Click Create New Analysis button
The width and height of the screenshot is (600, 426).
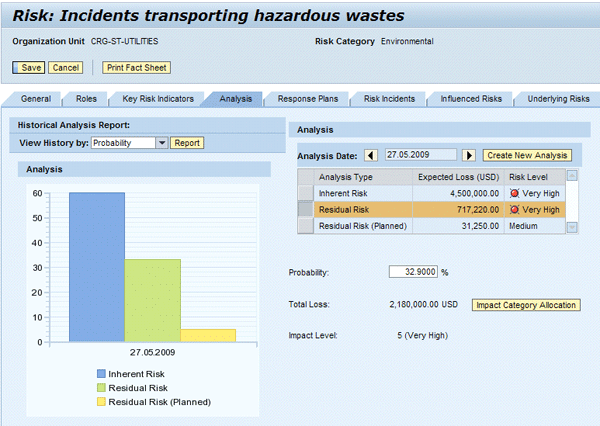pos(527,155)
